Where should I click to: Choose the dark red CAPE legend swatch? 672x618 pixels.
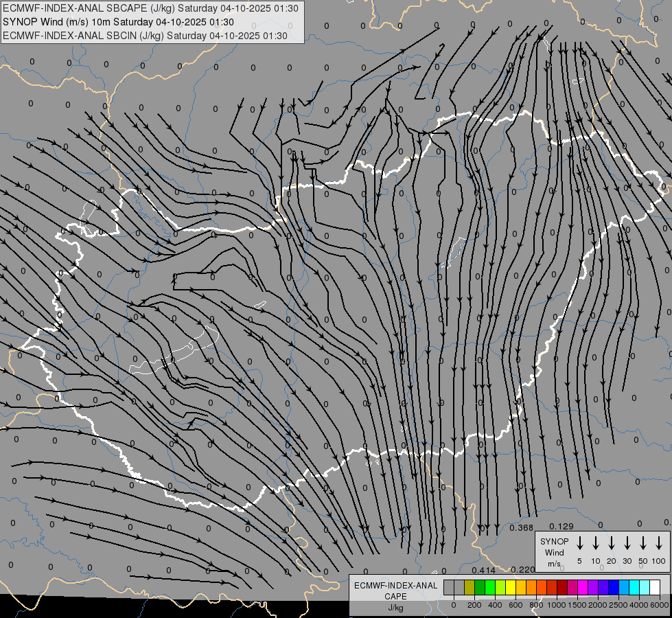click(562, 587)
